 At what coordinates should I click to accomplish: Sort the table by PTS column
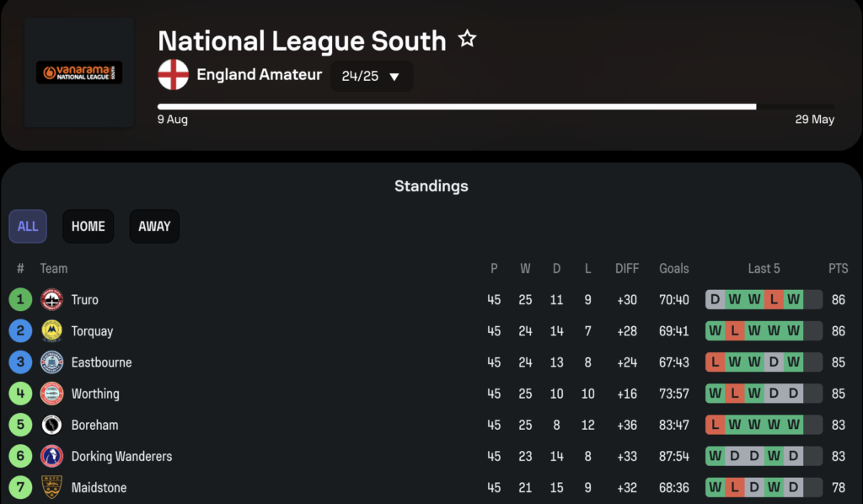pyautogui.click(x=839, y=269)
